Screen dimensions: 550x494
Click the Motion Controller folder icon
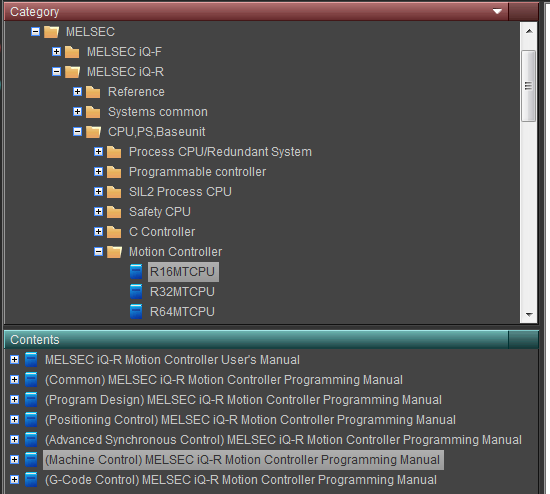114,252
